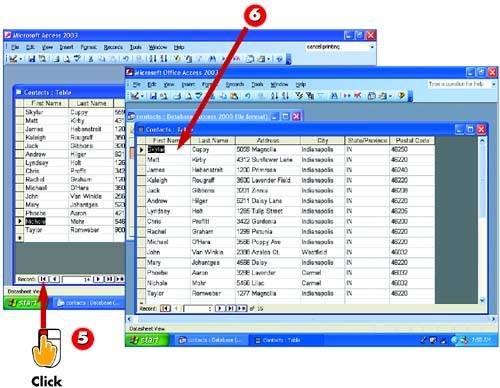
Task: Open Records menu in front Access window
Action: point(235,84)
